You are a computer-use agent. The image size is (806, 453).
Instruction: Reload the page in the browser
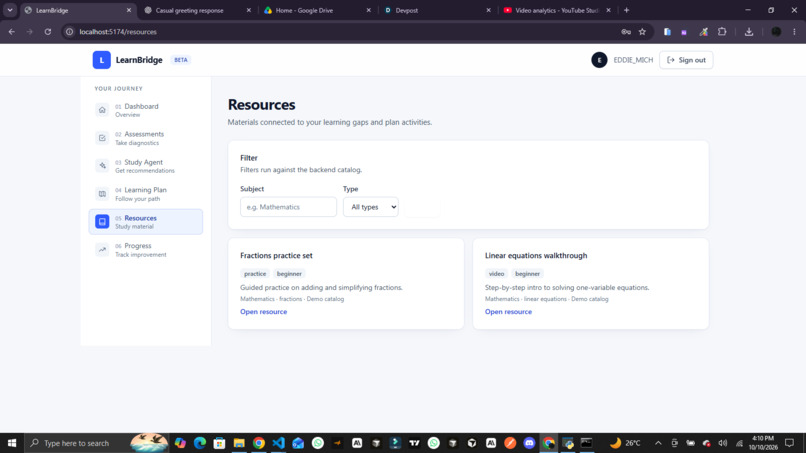pos(47,31)
